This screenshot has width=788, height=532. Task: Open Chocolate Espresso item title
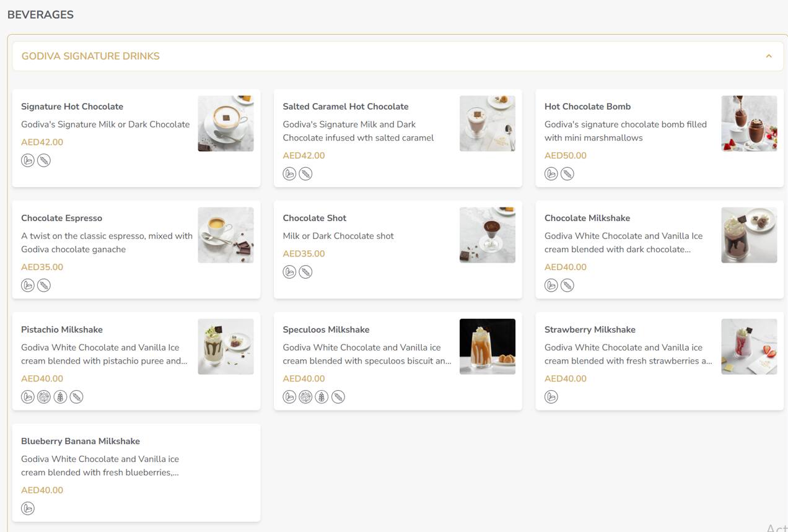(61, 218)
